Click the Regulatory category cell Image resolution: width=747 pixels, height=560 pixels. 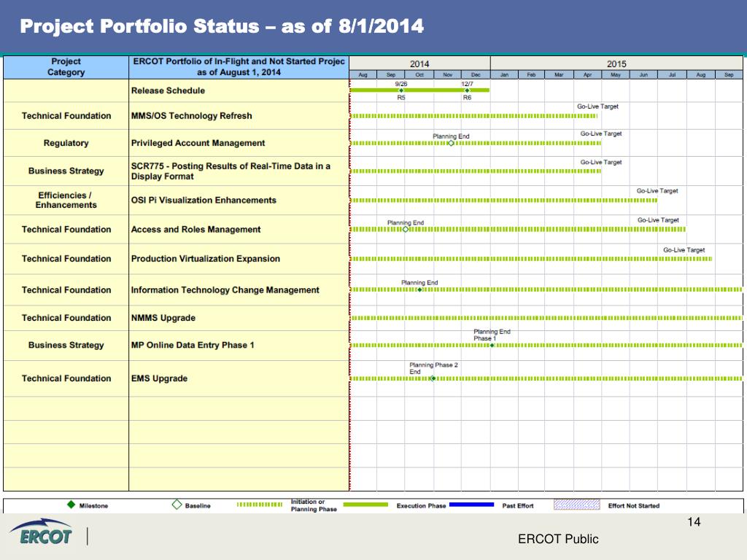pos(66,143)
